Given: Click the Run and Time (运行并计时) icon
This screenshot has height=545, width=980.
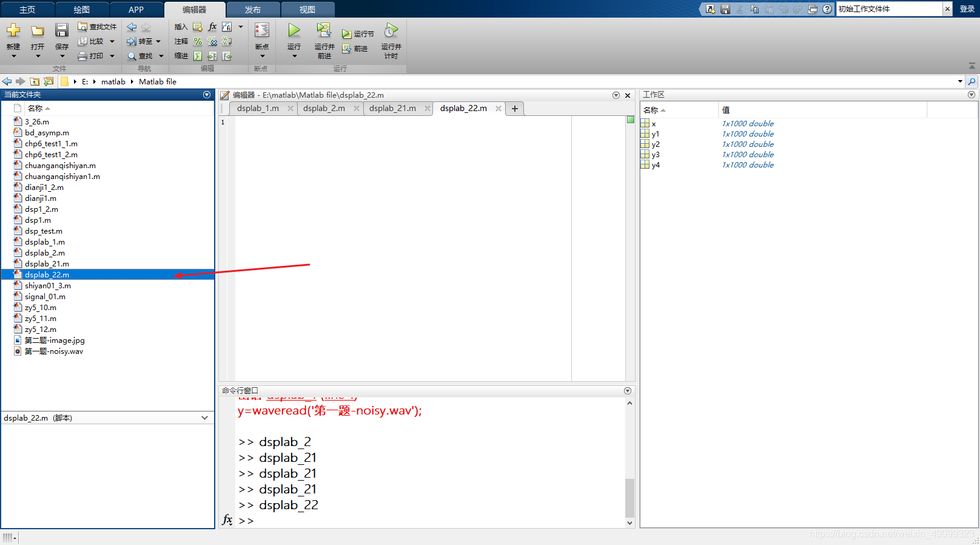Looking at the screenshot, I should (391, 30).
